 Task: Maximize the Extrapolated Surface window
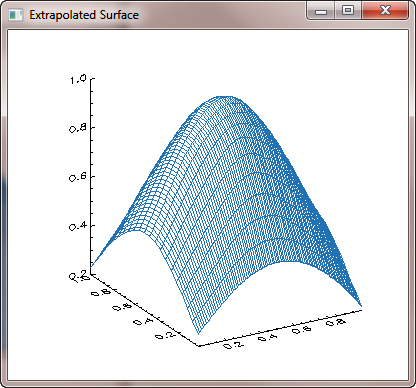[348, 11]
